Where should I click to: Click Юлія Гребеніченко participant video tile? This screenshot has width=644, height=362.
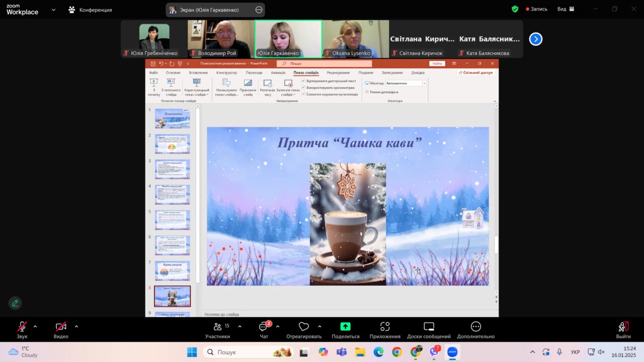point(154,39)
